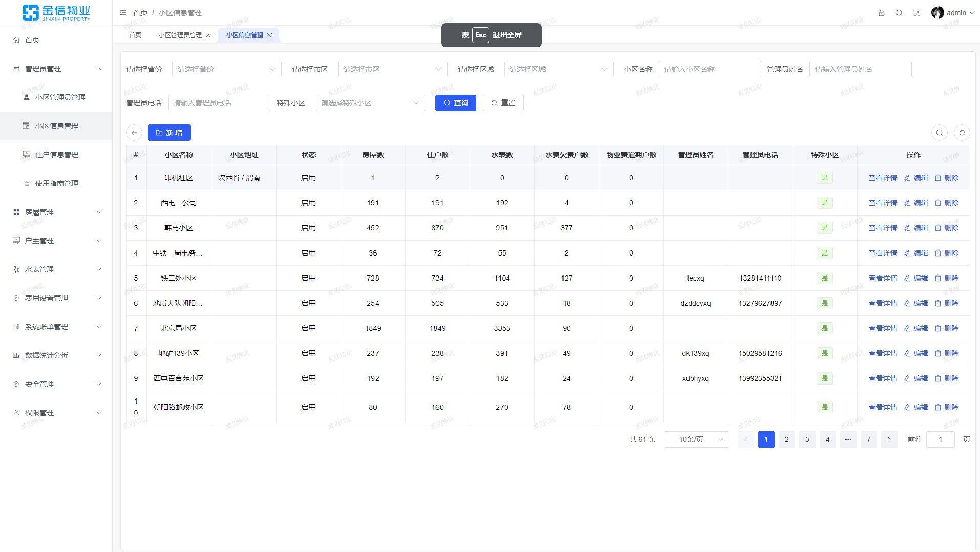This screenshot has width=980, height=552.
Task: Click the 是 tag in 韩马小区 row
Action: pyautogui.click(x=825, y=228)
